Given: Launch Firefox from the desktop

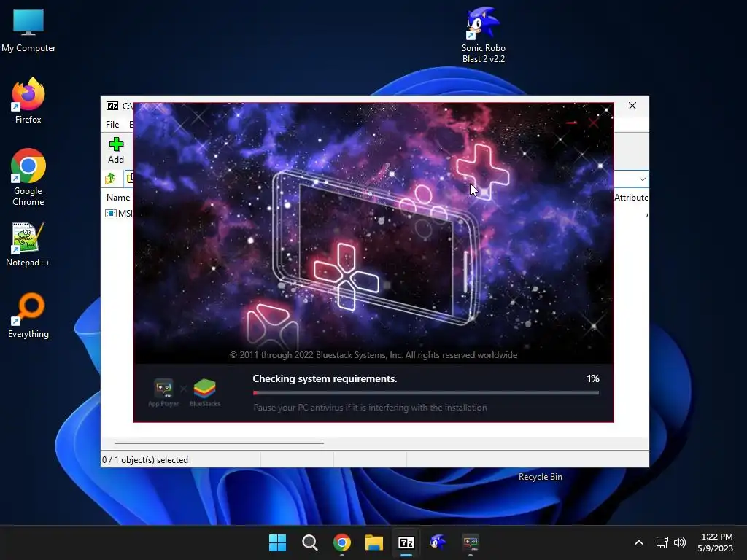Looking at the screenshot, I should click(28, 101).
